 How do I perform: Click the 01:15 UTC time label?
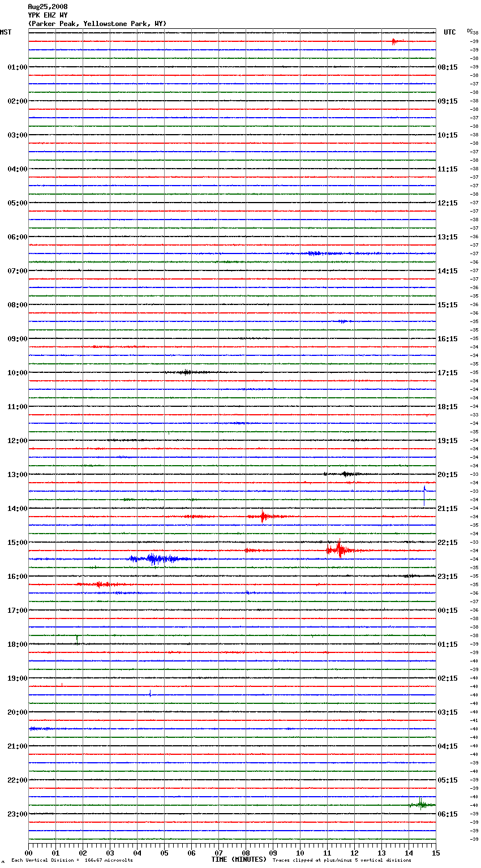coord(448,644)
